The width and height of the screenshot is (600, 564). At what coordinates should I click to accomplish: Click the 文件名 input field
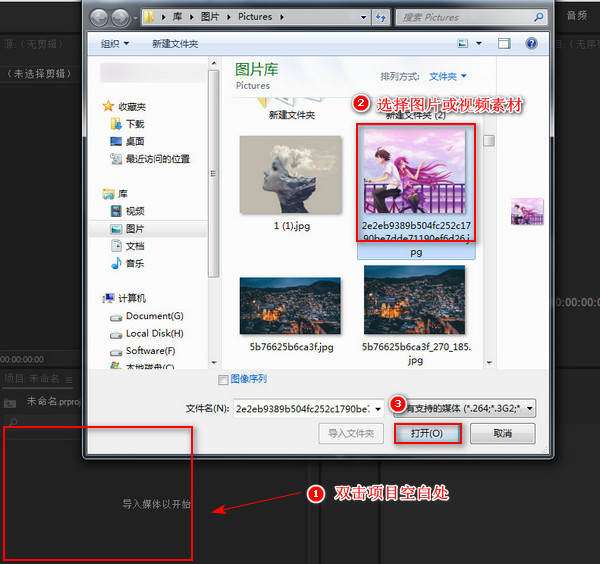(303, 409)
